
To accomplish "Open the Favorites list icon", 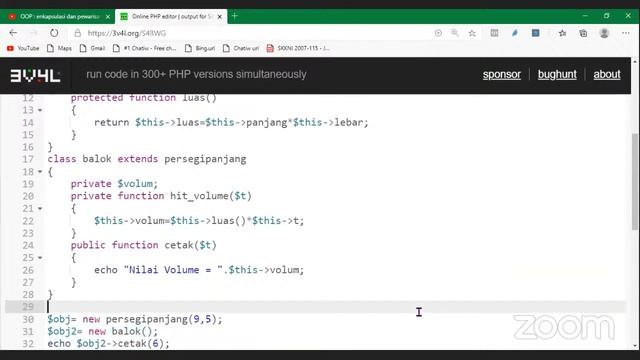I will [x=562, y=33].
